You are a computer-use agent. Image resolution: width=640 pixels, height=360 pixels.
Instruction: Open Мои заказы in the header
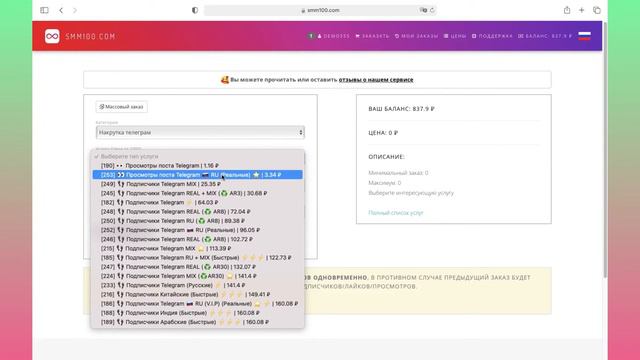pos(416,36)
